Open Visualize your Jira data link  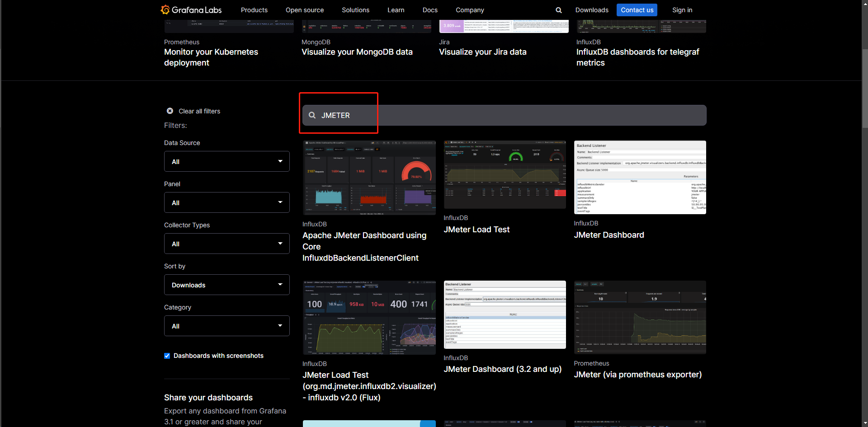click(x=483, y=52)
